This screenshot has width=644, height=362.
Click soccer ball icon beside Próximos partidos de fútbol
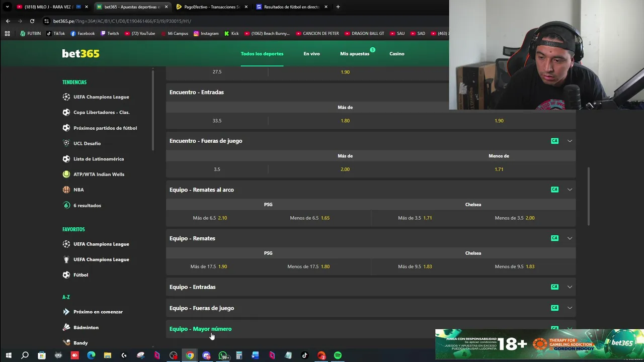(x=66, y=128)
